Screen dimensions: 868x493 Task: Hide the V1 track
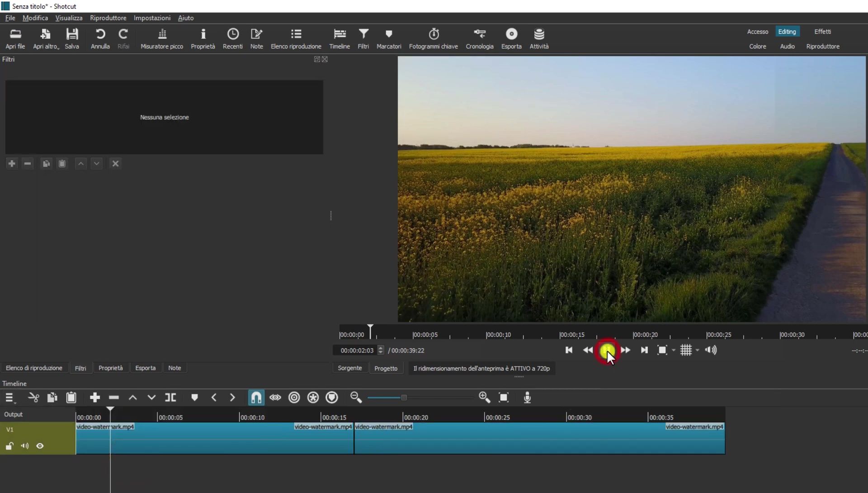tap(40, 446)
